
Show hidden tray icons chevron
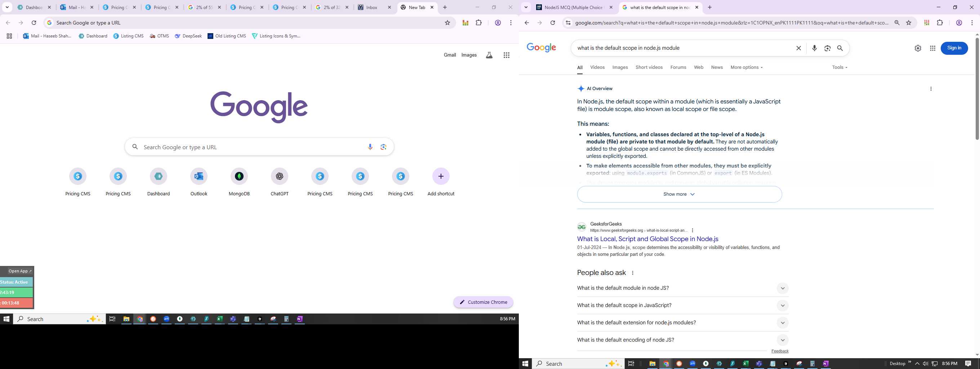tap(917, 364)
